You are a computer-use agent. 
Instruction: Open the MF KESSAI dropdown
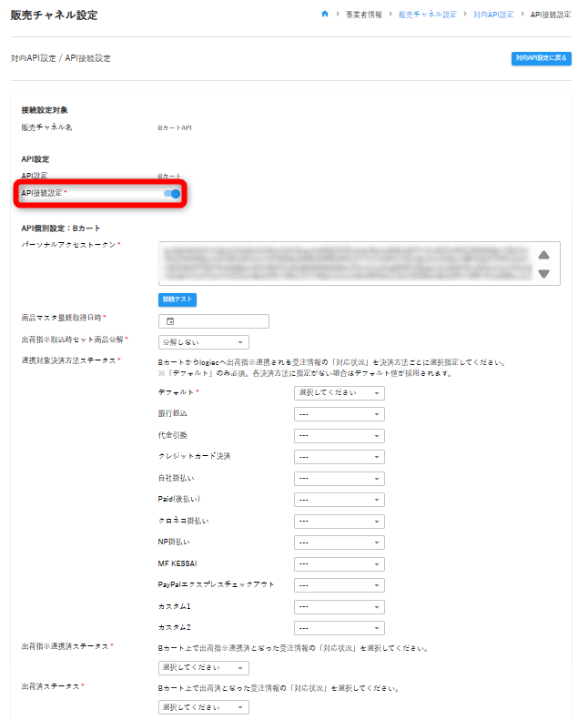(x=340, y=563)
